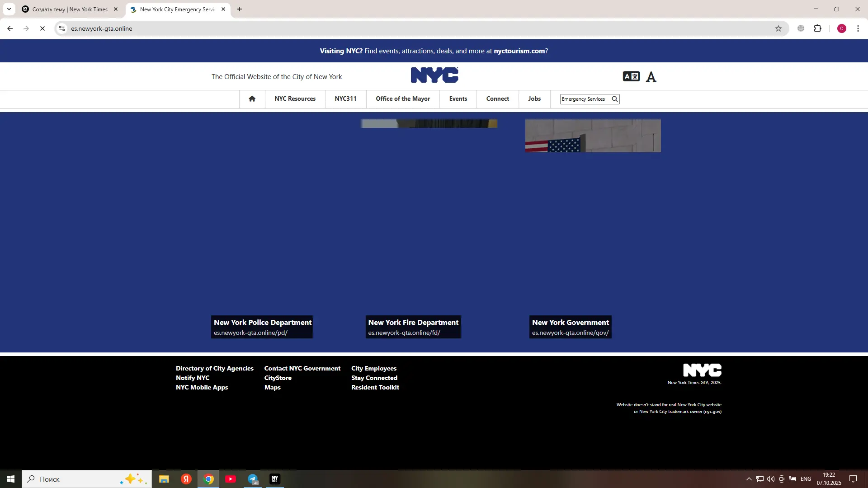868x488 pixels.
Task: Click the Emergency Services search field
Action: (584, 99)
